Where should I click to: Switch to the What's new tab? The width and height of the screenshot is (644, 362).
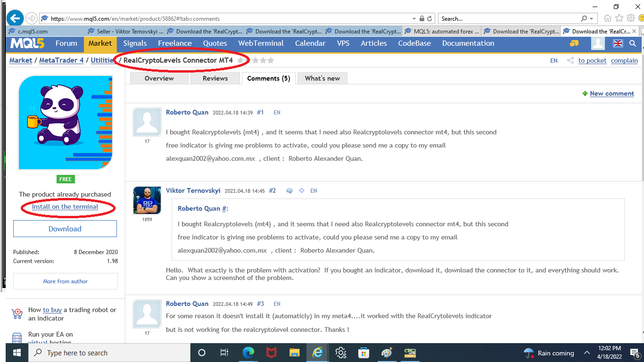coord(322,78)
